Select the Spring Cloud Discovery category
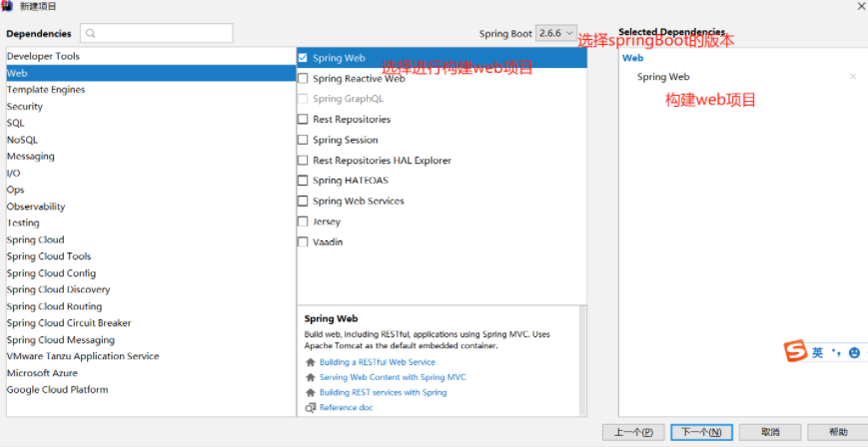Image resolution: width=868 pixels, height=447 pixels. pos(151,290)
